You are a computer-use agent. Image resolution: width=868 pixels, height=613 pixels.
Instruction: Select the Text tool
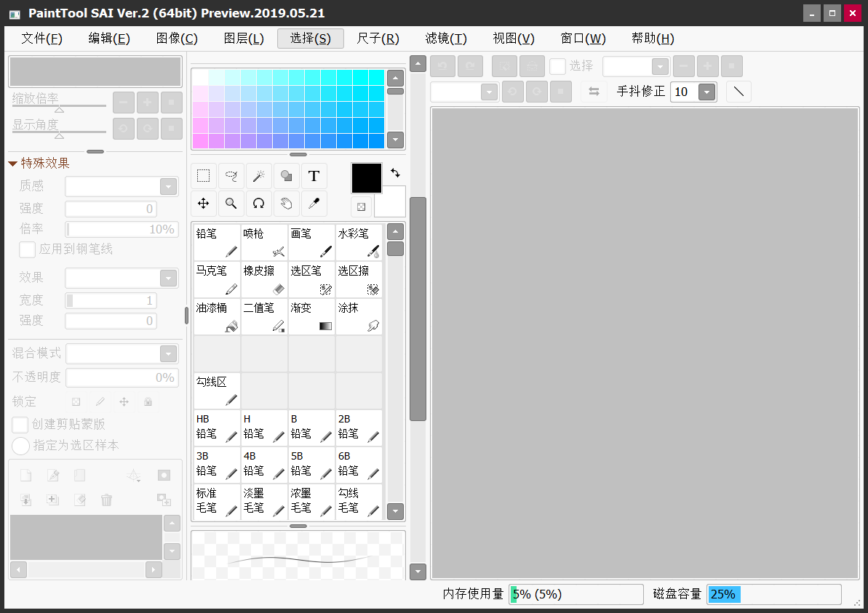[x=314, y=176]
